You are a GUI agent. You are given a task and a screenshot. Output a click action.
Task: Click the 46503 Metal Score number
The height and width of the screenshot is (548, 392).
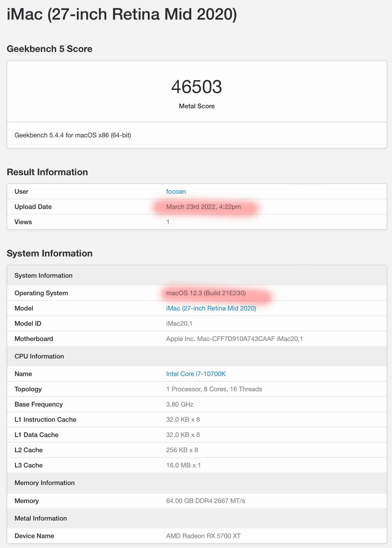(196, 87)
